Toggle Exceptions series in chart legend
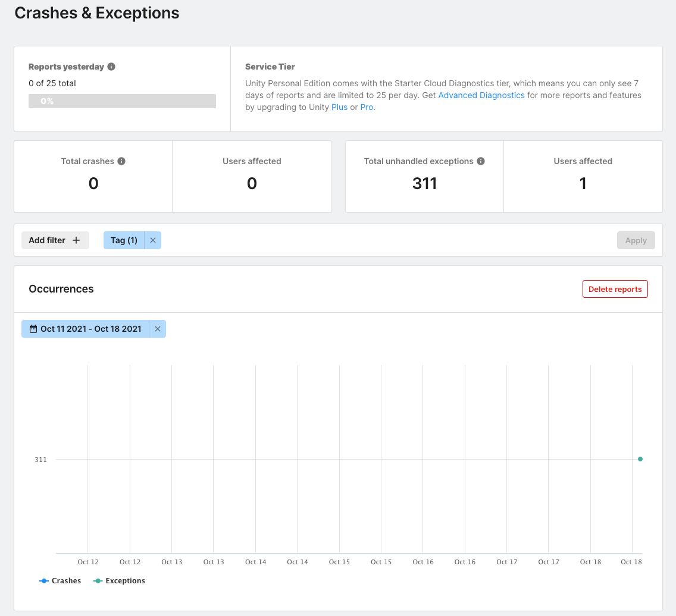The width and height of the screenshot is (676, 616). 119,581
